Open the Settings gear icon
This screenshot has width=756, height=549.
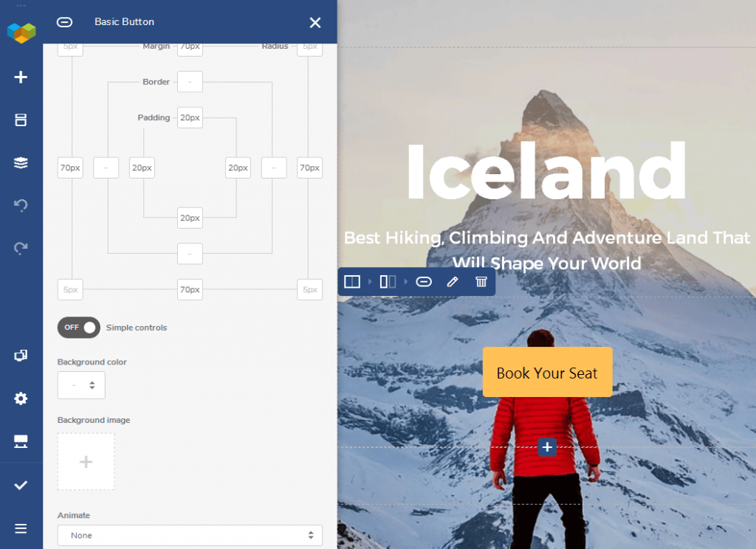point(21,398)
